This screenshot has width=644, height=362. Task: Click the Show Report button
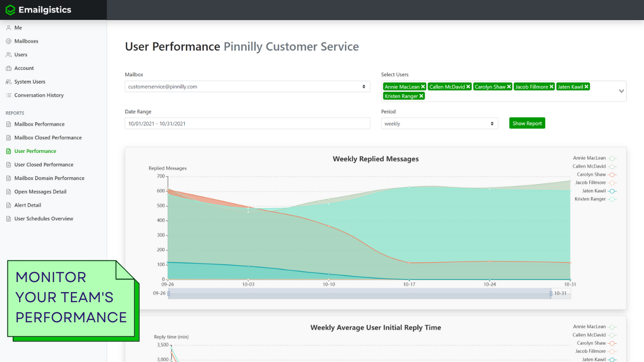click(527, 124)
